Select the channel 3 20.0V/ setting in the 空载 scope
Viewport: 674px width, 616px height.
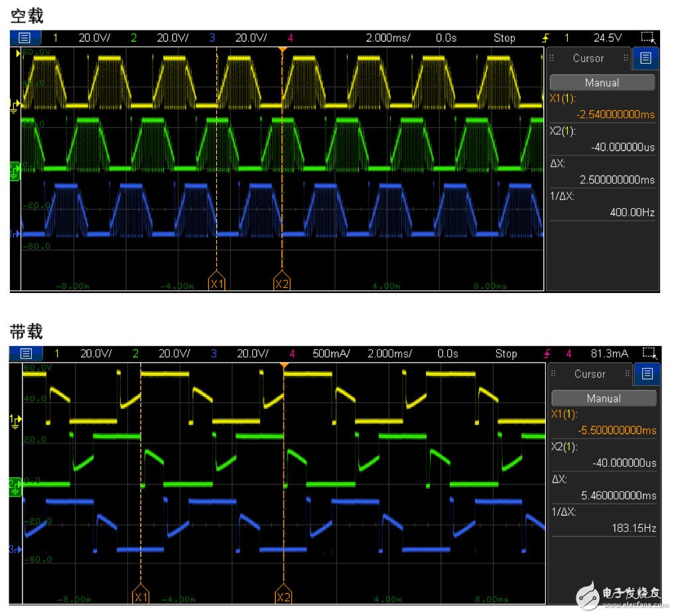point(251,38)
